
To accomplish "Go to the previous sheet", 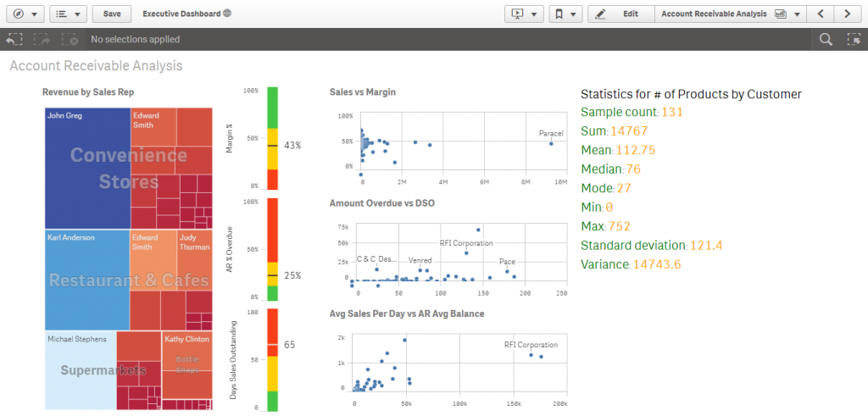I will point(820,14).
